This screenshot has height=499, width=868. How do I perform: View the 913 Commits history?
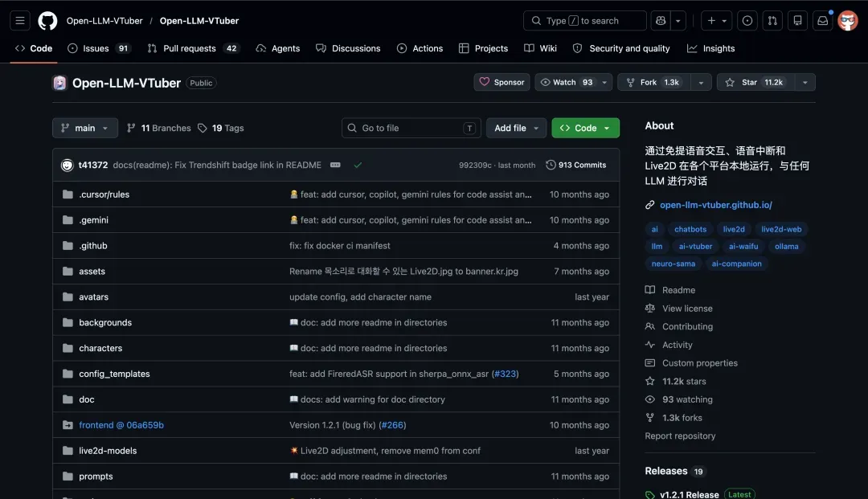576,165
